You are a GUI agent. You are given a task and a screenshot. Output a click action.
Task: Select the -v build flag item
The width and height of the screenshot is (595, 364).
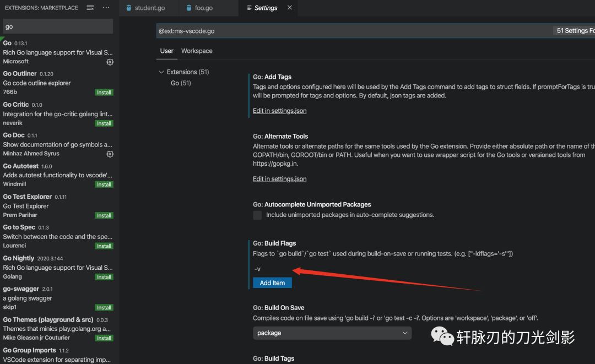pyautogui.click(x=258, y=269)
